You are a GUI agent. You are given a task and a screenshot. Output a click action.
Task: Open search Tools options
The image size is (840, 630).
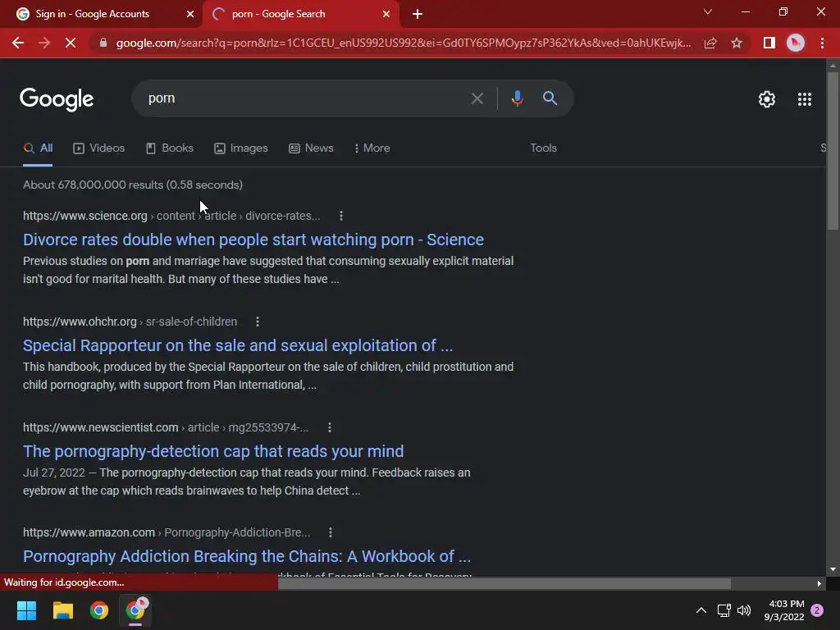543,148
